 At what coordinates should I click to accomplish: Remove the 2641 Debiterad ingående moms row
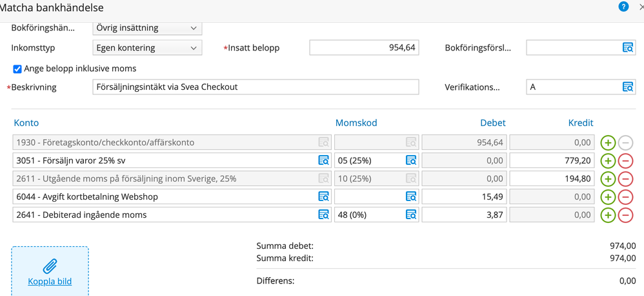pyautogui.click(x=625, y=215)
